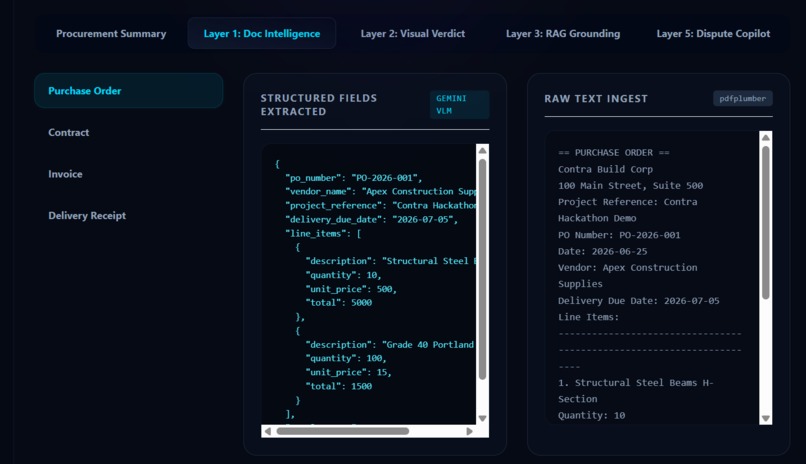Click the Date: 2026-06-25 line
The height and width of the screenshot is (464, 806).
point(602,251)
